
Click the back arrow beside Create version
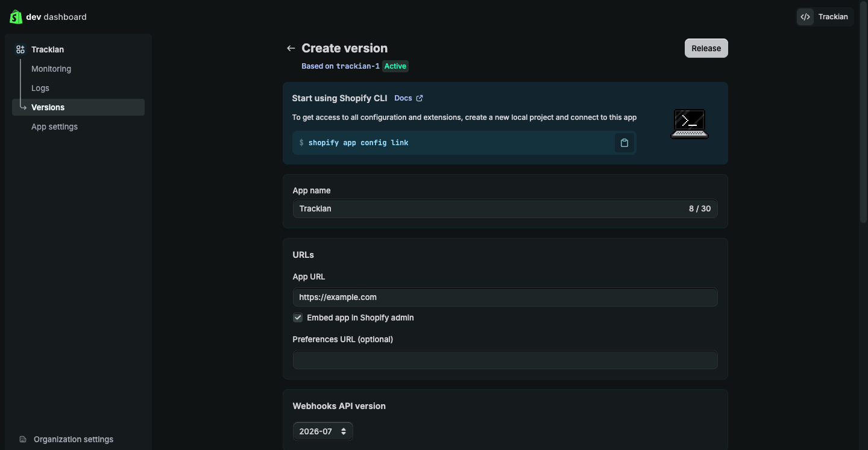pos(291,48)
